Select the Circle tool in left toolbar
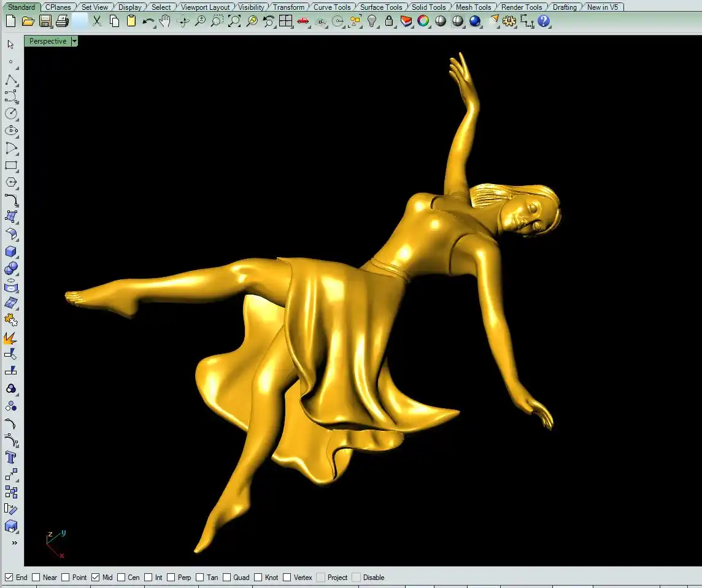702x588 pixels. point(11,114)
